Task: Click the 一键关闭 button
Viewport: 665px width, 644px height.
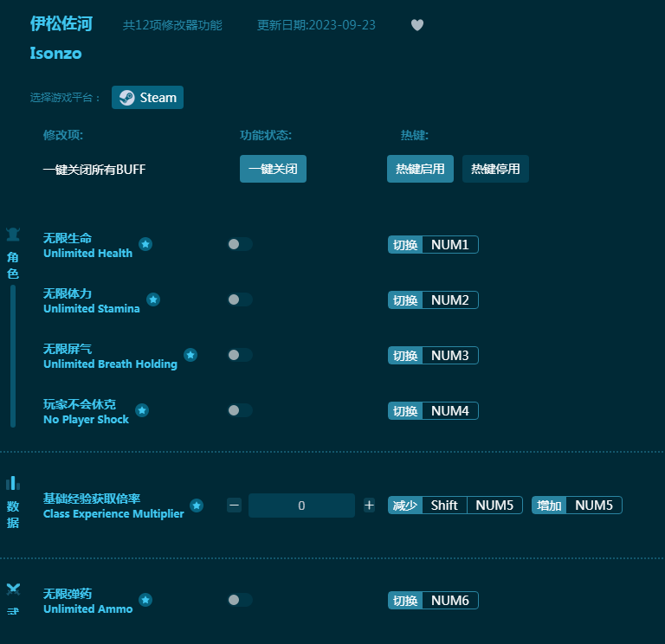Action: tap(273, 169)
